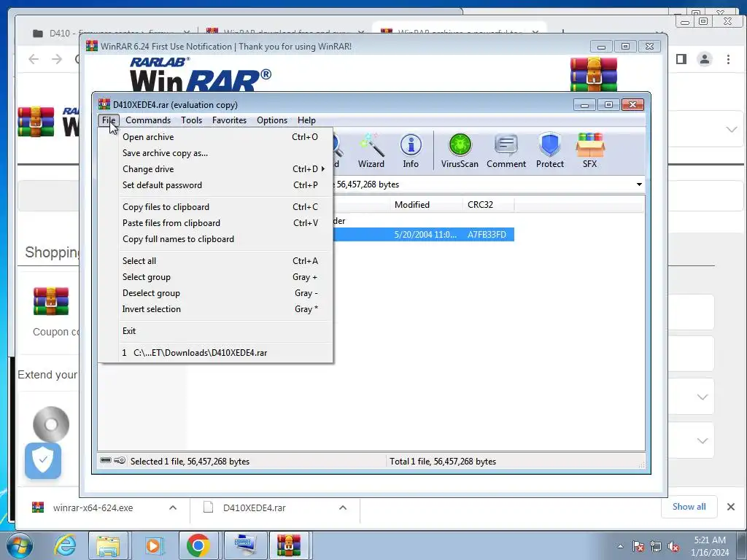Image resolution: width=747 pixels, height=560 pixels.
Task: Click the Chrome profile avatar icon
Action: (705, 59)
